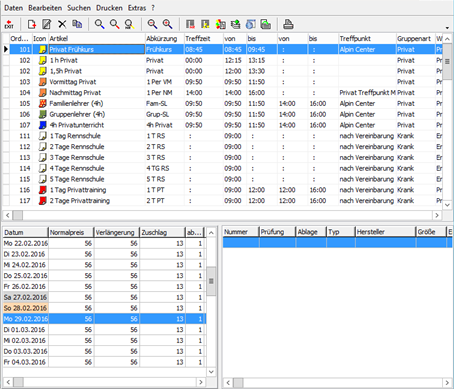Image resolution: width=454 pixels, height=389 pixels.
Task: Click the multicolored dots list toolbar icon
Action: 220,24
